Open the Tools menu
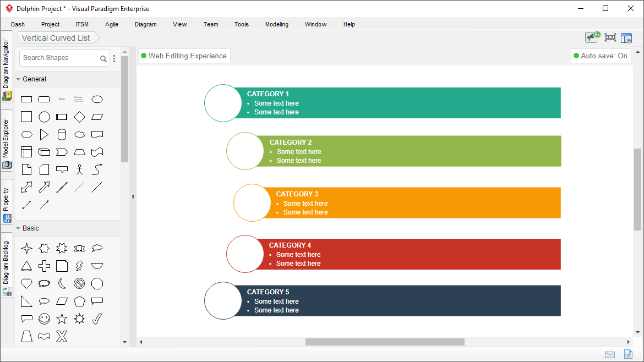 pos(242,24)
